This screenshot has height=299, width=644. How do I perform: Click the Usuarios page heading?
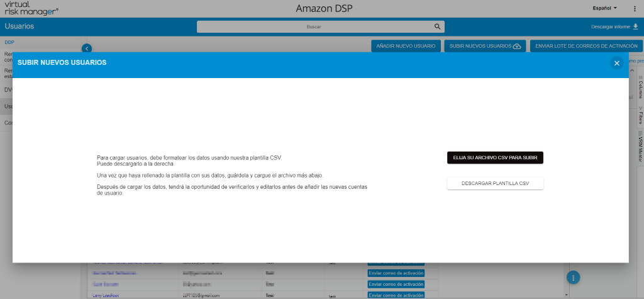point(19,26)
